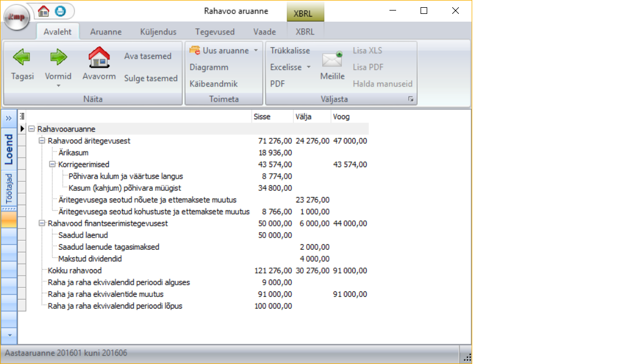Collapse Rahavood finantseerimistegevusest section
This screenshot has height=364, width=640.
42,223
